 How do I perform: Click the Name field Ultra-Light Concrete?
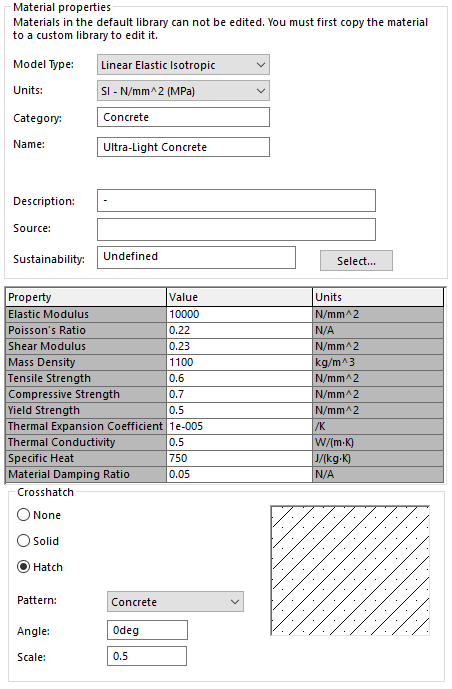coord(183,147)
